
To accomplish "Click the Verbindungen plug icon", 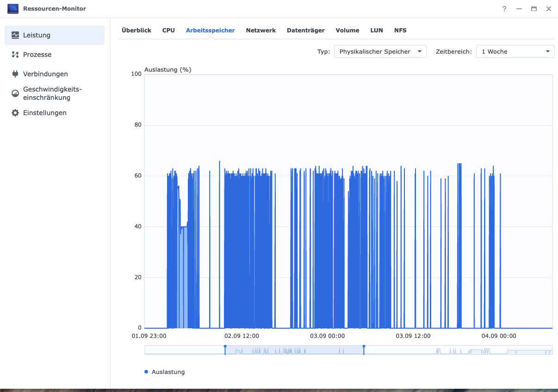I will point(15,74).
